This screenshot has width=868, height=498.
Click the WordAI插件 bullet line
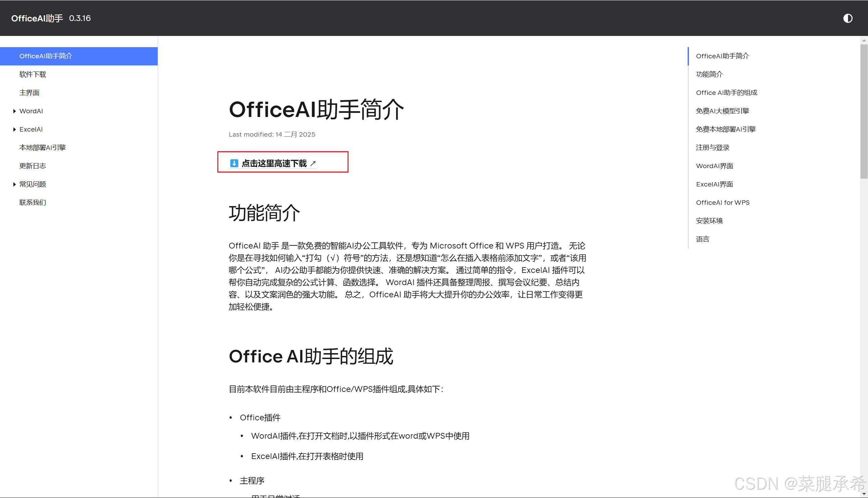point(360,436)
